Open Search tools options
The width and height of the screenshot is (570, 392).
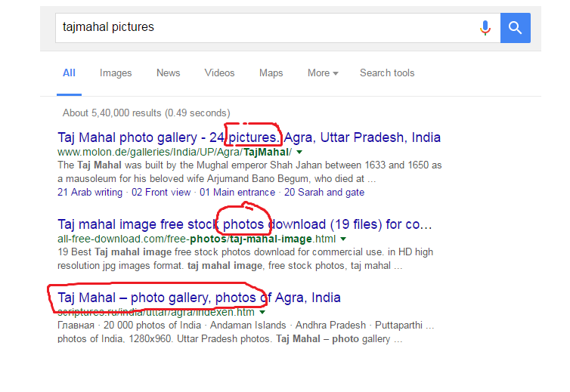[x=387, y=73]
